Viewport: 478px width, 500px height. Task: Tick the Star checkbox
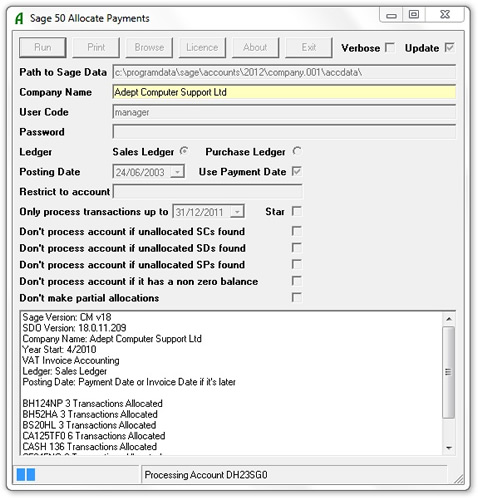tap(296, 211)
